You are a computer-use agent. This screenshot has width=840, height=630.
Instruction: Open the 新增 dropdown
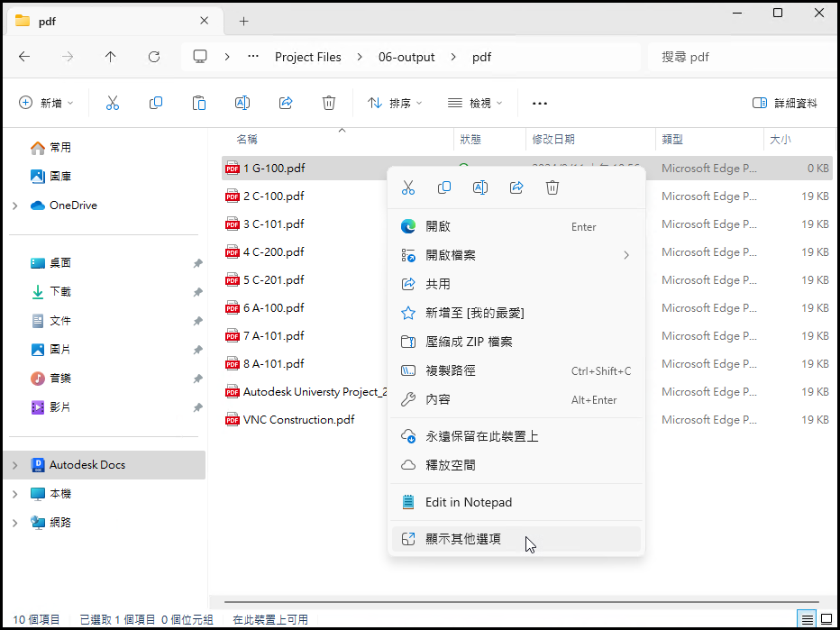46,104
